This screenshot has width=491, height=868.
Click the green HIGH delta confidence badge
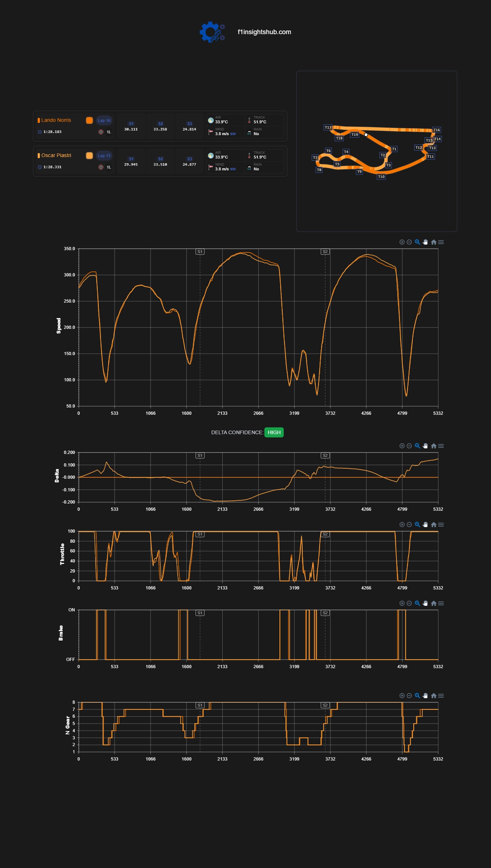274,432
